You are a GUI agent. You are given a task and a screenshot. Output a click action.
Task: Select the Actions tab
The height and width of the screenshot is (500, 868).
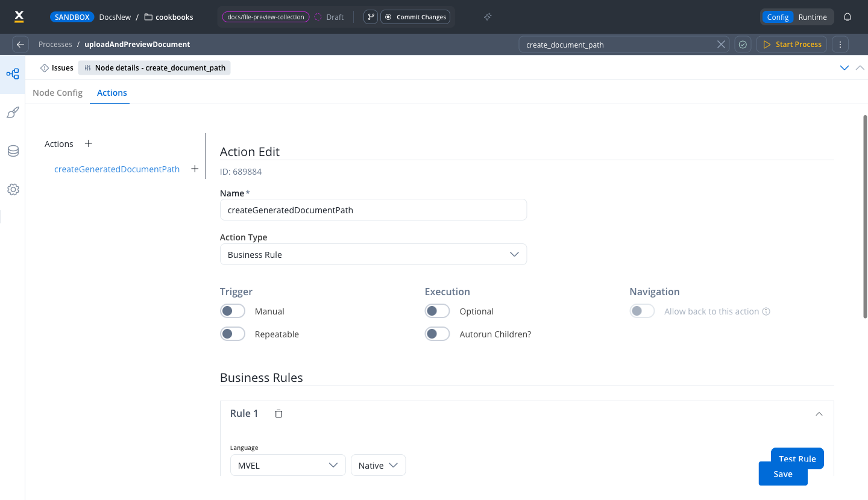tap(112, 93)
